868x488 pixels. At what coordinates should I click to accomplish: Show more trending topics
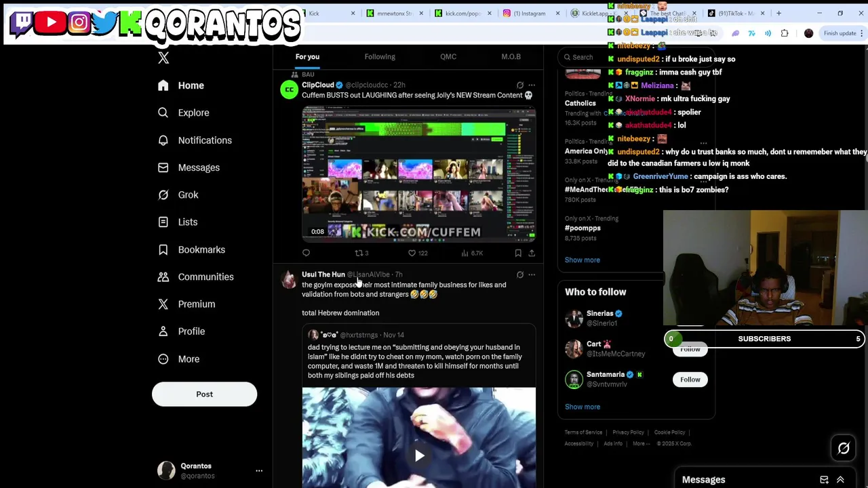(582, 260)
